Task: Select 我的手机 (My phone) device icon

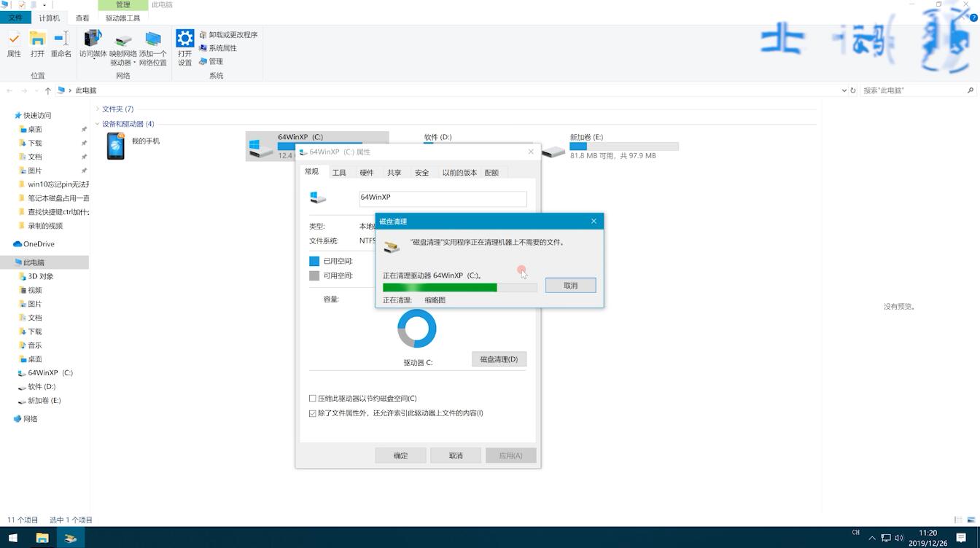Action: [x=116, y=146]
